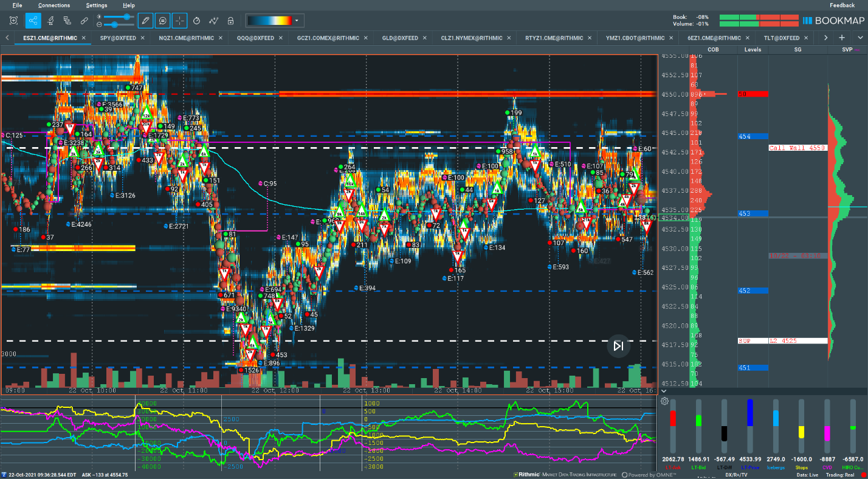Image resolution: width=868 pixels, height=479 pixels.
Task: Toggle the crosshair tool
Action: (x=180, y=20)
